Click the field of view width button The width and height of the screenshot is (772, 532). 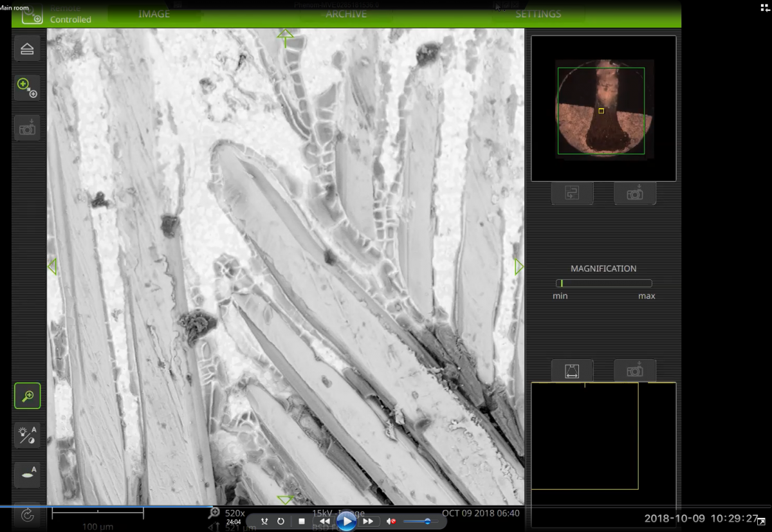click(x=572, y=371)
